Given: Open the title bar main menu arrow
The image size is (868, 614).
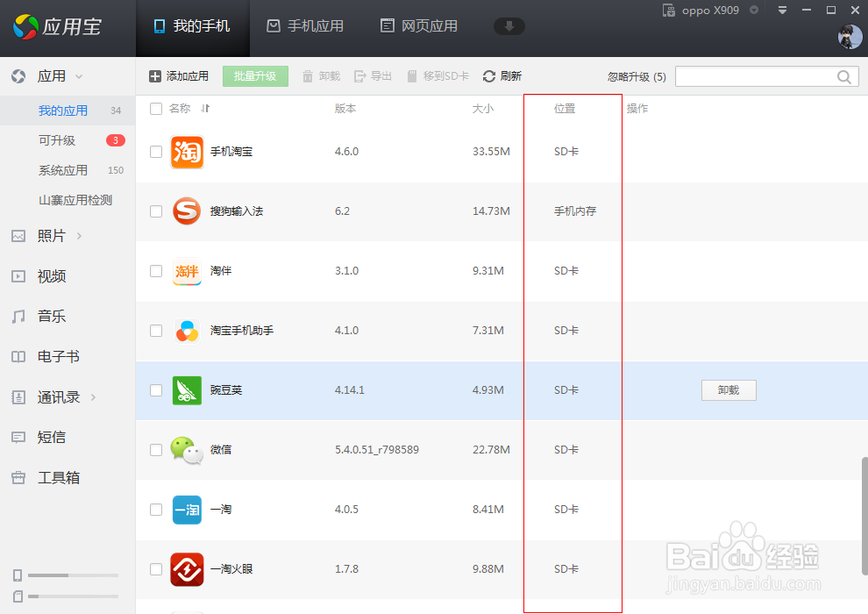Looking at the screenshot, I should pyautogui.click(x=782, y=10).
